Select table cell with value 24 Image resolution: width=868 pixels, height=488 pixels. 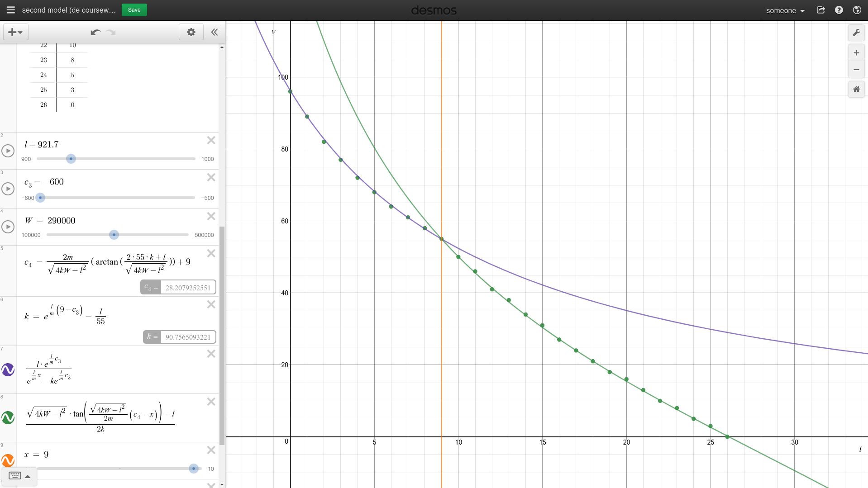[43, 75]
